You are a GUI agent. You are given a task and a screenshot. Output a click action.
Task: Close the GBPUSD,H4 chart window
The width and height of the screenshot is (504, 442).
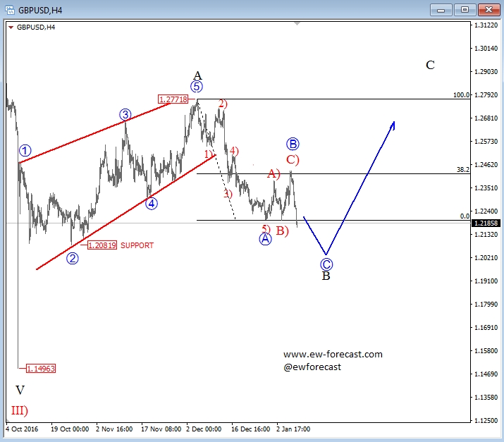[x=488, y=10]
